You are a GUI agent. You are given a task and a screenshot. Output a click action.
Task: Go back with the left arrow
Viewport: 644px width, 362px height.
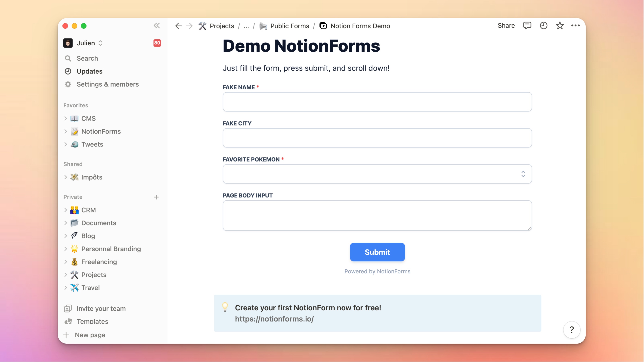178,26
